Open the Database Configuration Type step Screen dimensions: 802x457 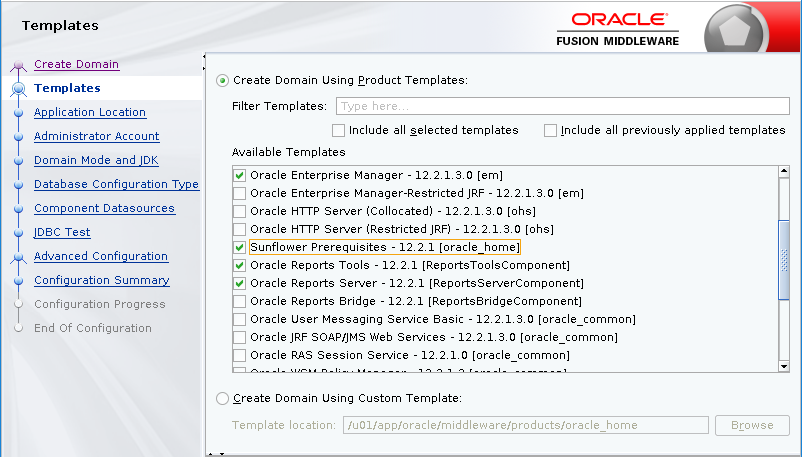coord(116,185)
